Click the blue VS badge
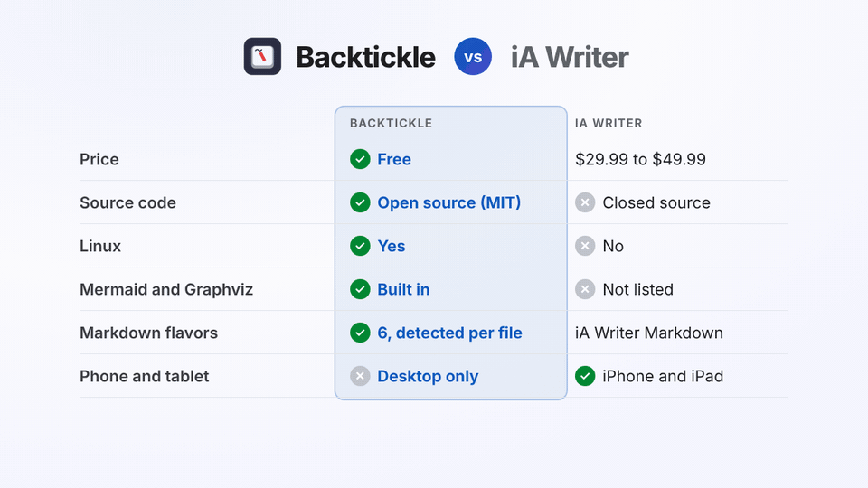 [473, 56]
